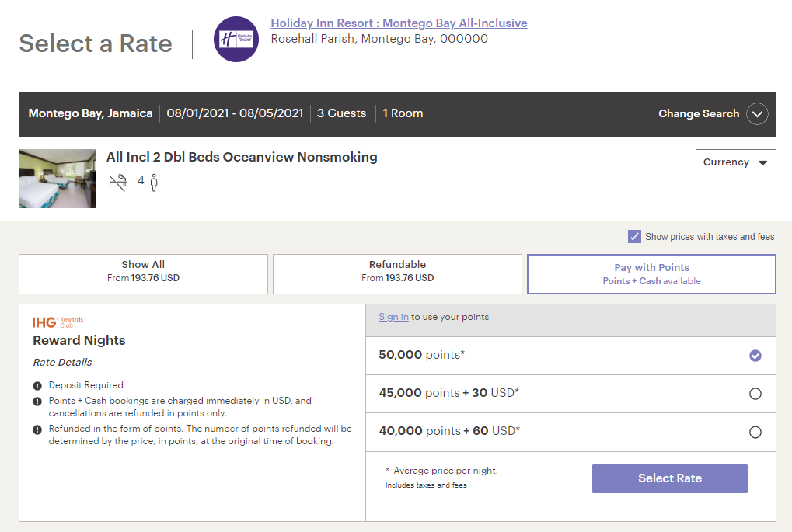Uncheck Show prices with taxes and fees
Screen dimensions: 792x532
pyautogui.click(x=634, y=237)
